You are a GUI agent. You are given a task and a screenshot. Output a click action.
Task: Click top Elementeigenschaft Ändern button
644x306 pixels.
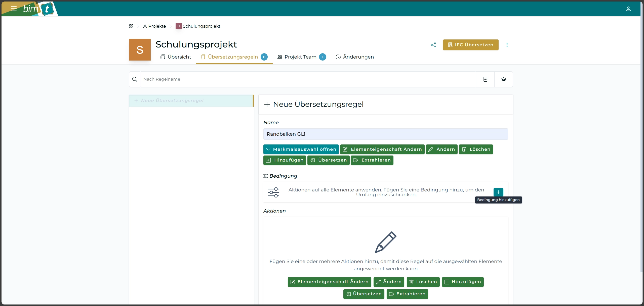382,149
